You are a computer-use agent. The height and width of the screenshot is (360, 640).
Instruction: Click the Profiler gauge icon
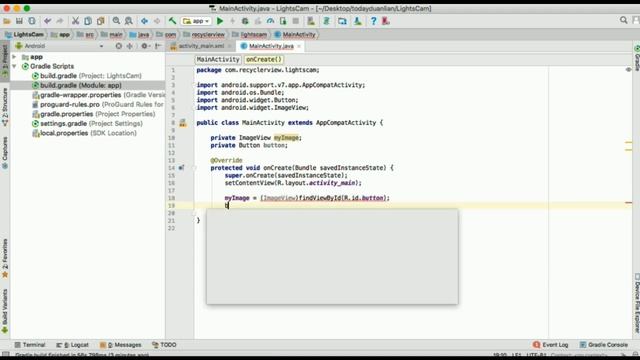tap(270, 21)
